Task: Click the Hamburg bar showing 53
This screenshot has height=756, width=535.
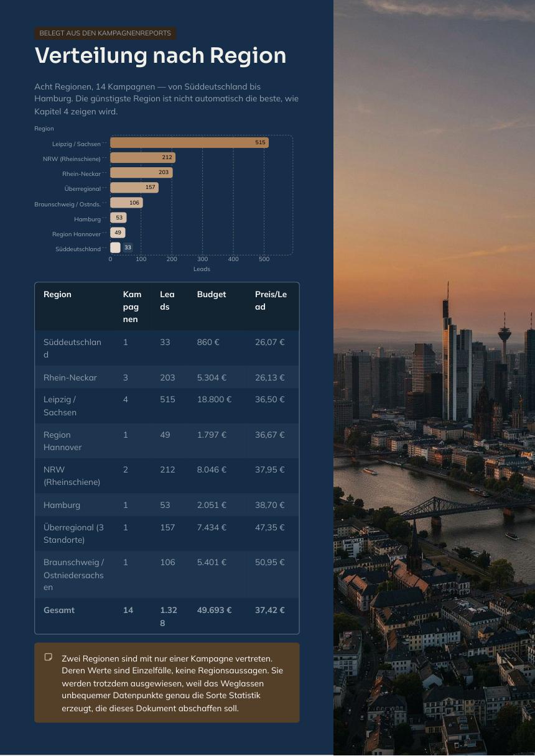Action: click(118, 218)
